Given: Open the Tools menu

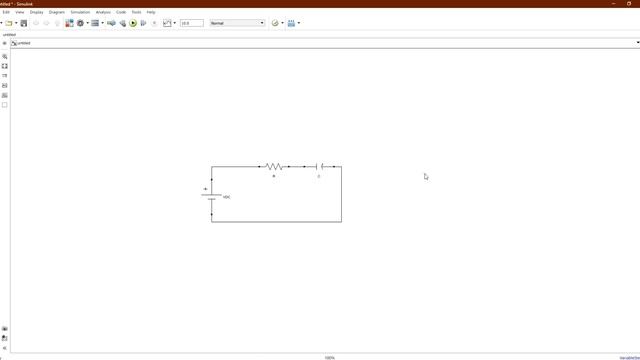Looking at the screenshot, I should (136, 12).
